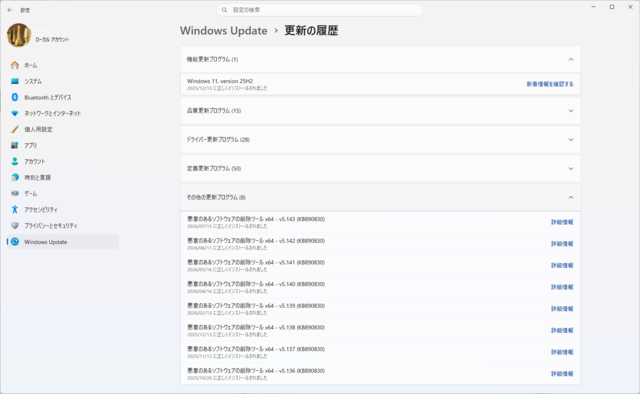Click the アカウント person icon
This screenshot has width=640, height=394.
[15, 161]
